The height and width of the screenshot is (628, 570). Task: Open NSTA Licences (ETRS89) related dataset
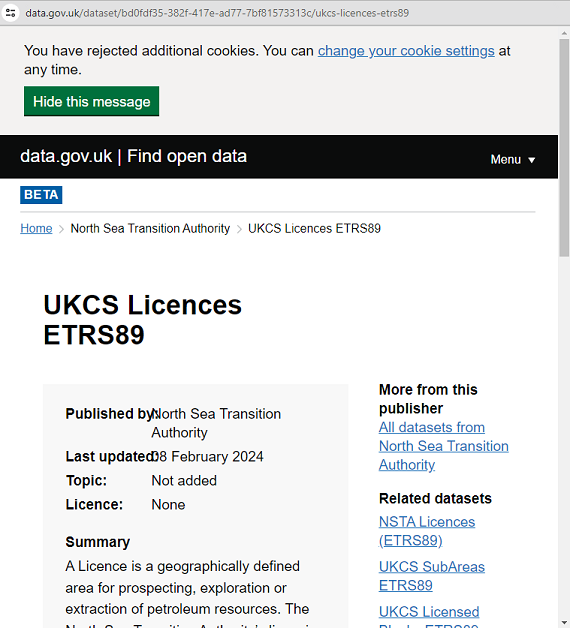[x=427, y=531]
